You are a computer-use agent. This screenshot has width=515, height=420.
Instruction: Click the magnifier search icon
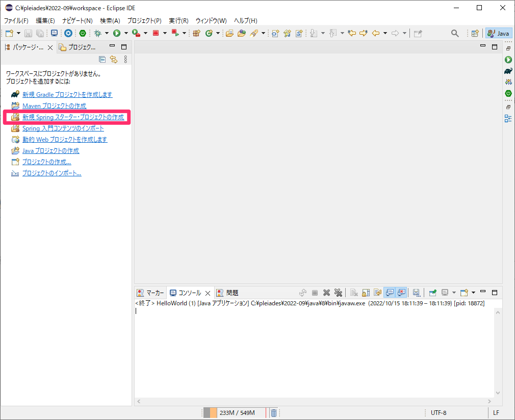(x=455, y=33)
